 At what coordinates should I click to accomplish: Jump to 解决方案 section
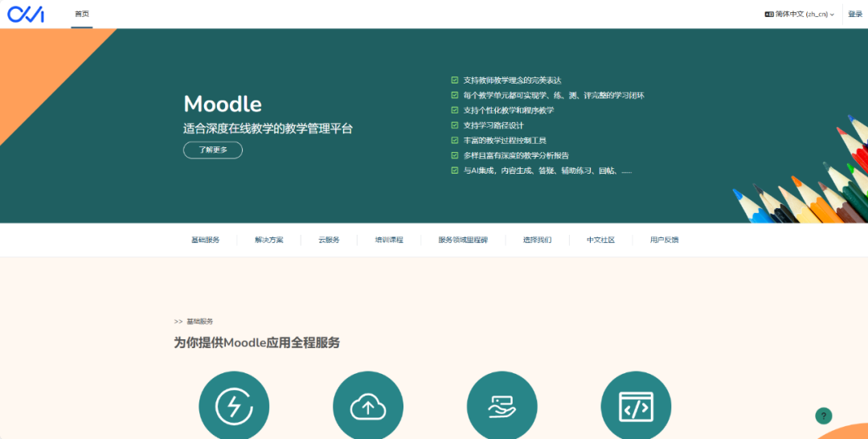pyautogui.click(x=269, y=240)
